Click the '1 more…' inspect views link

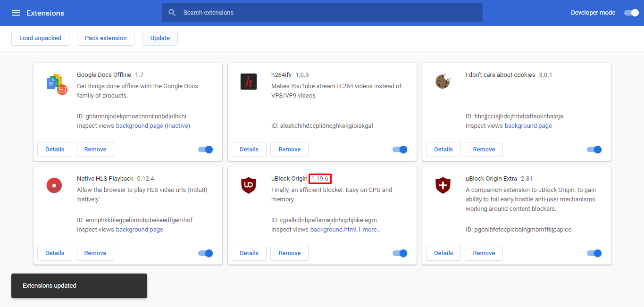coord(369,230)
